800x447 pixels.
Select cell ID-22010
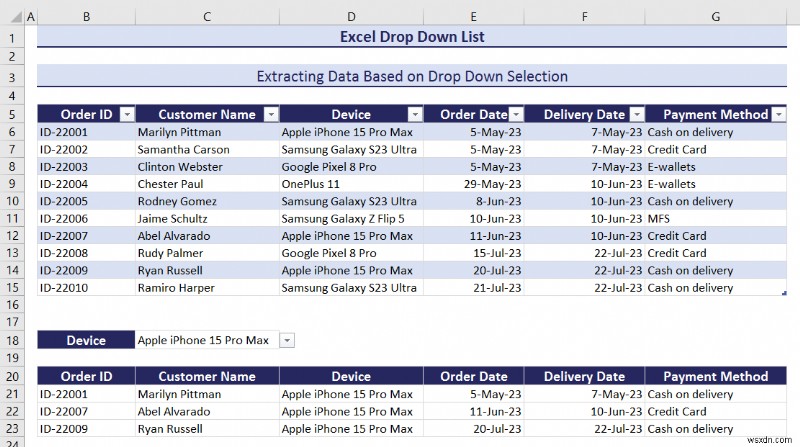click(86, 288)
